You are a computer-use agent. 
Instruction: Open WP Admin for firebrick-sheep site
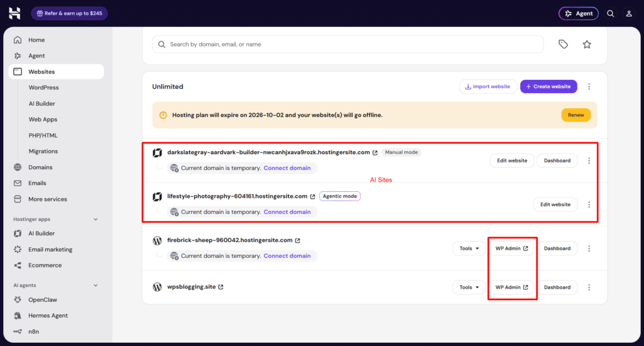[512, 248]
